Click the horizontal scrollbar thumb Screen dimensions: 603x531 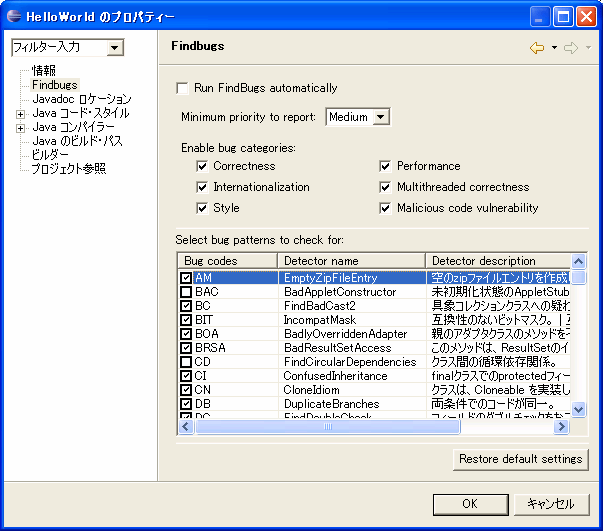pos(328,426)
